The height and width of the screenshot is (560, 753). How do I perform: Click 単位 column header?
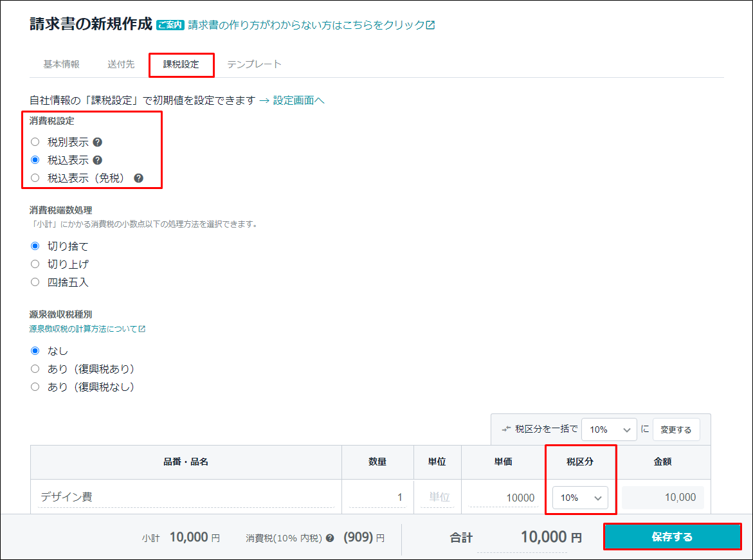pos(437,462)
